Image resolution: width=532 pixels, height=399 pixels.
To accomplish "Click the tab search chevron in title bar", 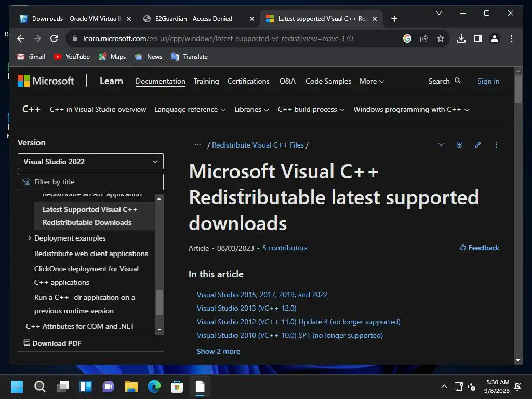I will [x=438, y=13].
